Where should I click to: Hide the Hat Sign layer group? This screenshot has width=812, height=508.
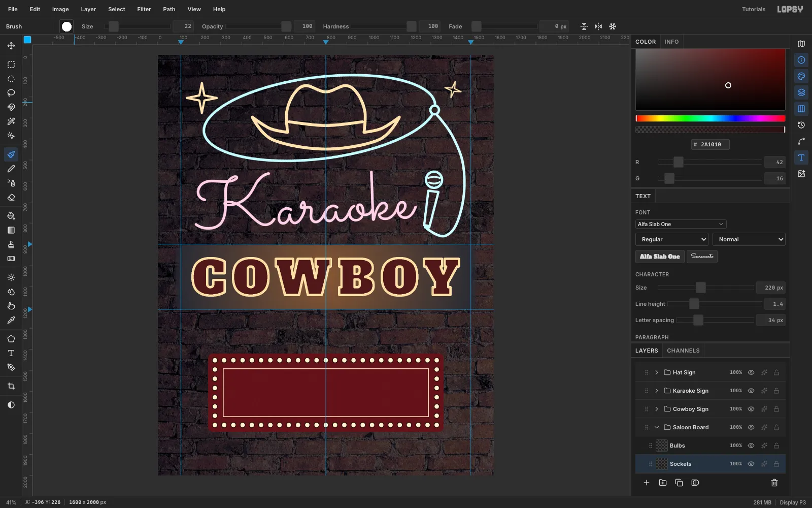(751, 372)
